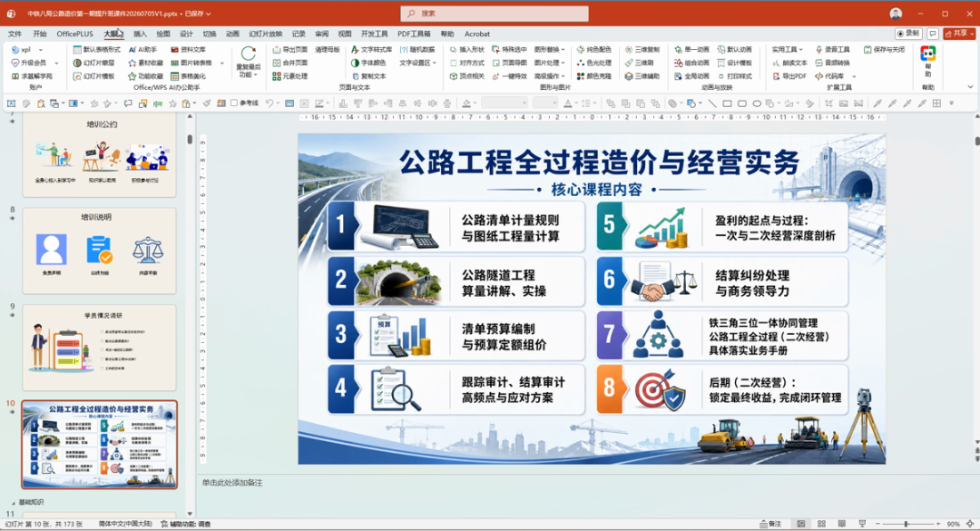The image size is (980, 531).
Task: Click the oval shape in the quick toolbar
Action: point(756,103)
